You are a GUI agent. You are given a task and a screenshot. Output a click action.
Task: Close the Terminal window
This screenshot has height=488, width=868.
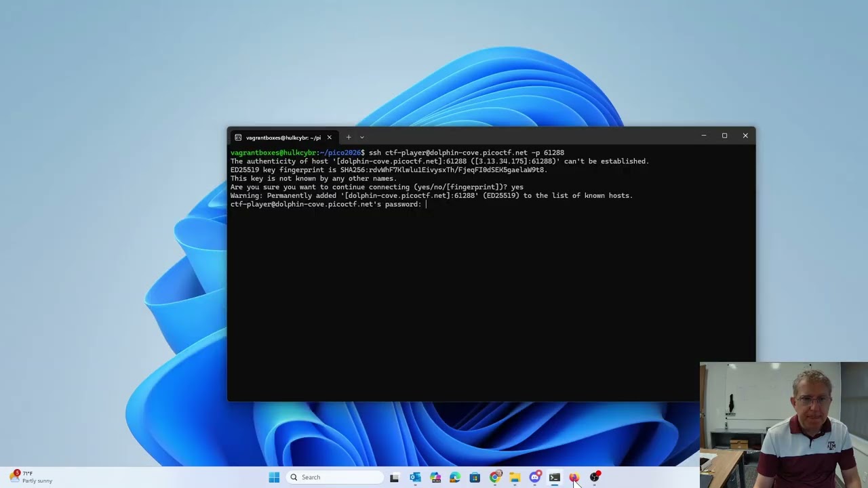[x=745, y=136]
